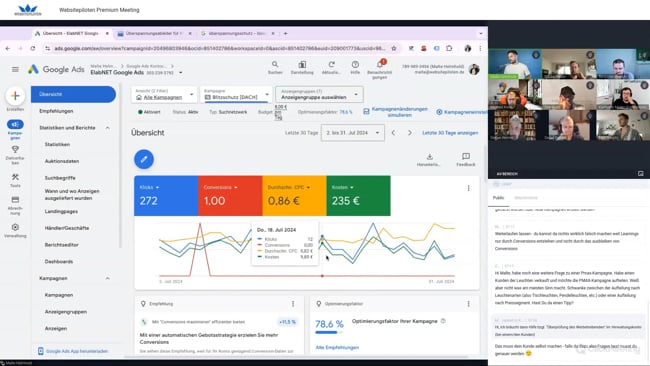Switch to the Übersicht ElabNET browser tab
The width and height of the screenshot is (650, 366).
click(x=71, y=33)
